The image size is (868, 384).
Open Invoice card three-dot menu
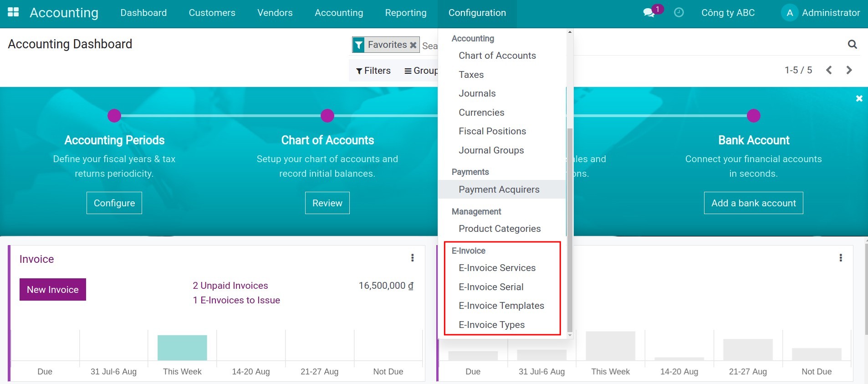click(413, 258)
